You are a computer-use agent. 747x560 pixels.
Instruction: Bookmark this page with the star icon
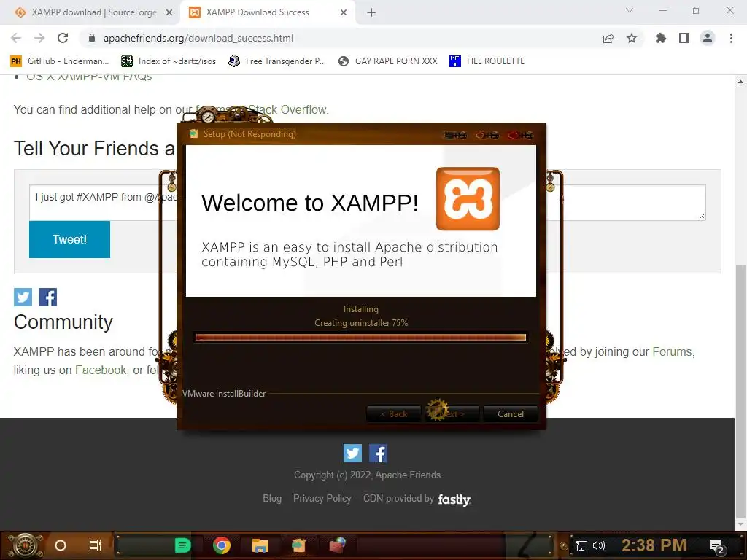pyautogui.click(x=632, y=38)
